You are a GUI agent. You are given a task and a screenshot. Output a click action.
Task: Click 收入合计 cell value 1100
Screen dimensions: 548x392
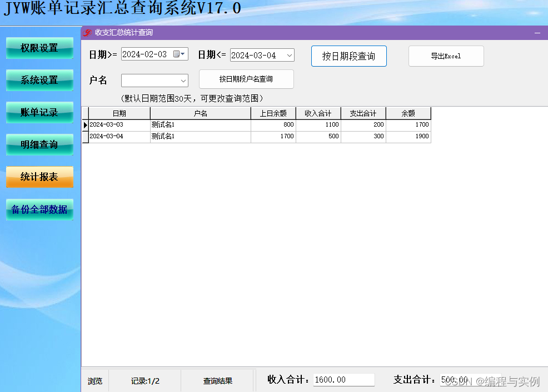click(x=318, y=124)
